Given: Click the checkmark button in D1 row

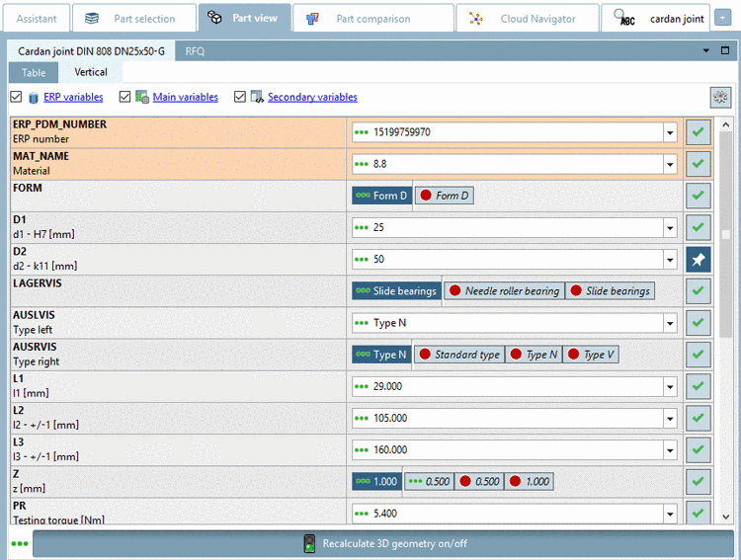Looking at the screenshot, I should pos(698,227).
